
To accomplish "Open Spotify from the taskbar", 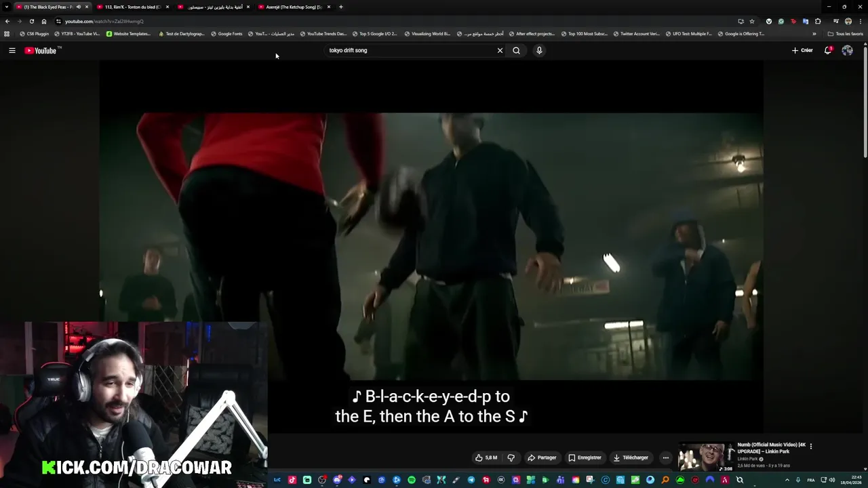I will (x=412, y=480).
